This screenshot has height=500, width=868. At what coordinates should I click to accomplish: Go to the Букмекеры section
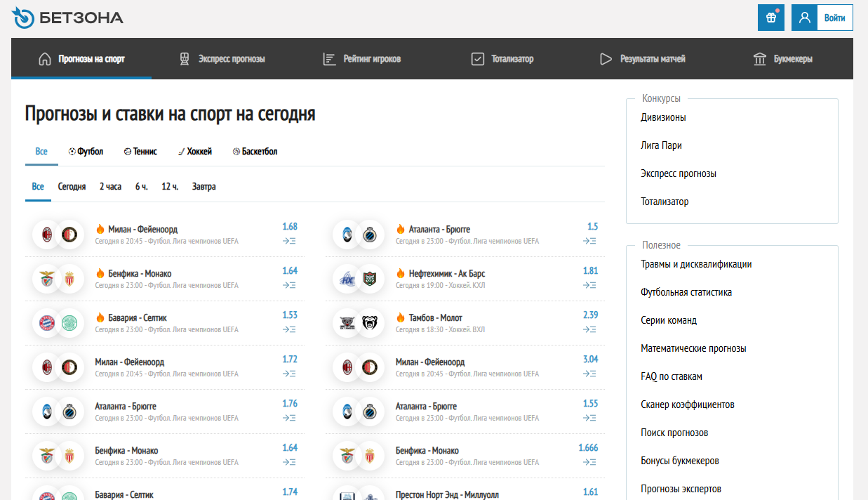point(782,59)
